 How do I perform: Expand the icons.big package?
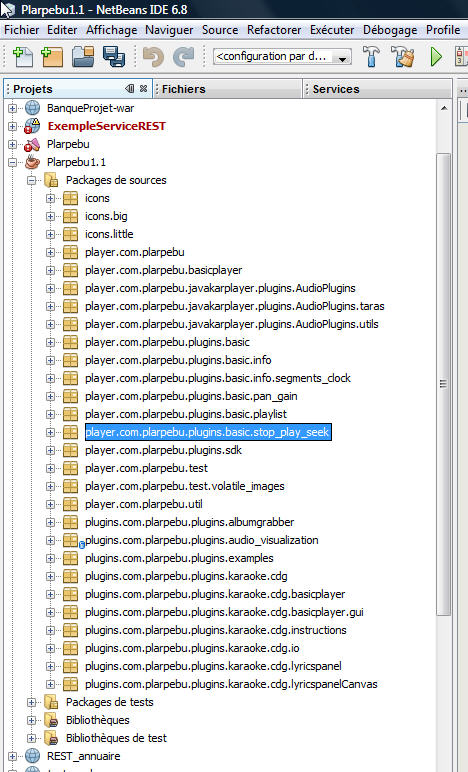(x=50, y=217)
